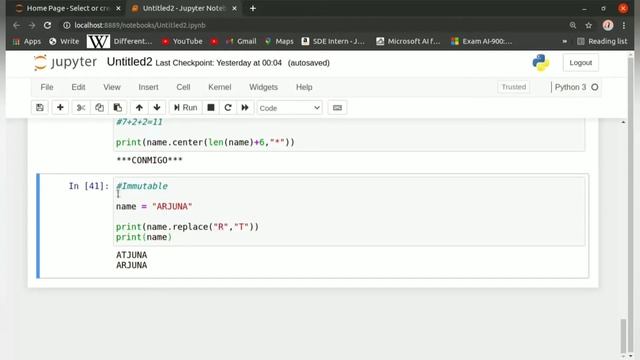This screenshot has height=360, width=640.
Task: Open the browser zoom magnifier icon
Action: 573,25
